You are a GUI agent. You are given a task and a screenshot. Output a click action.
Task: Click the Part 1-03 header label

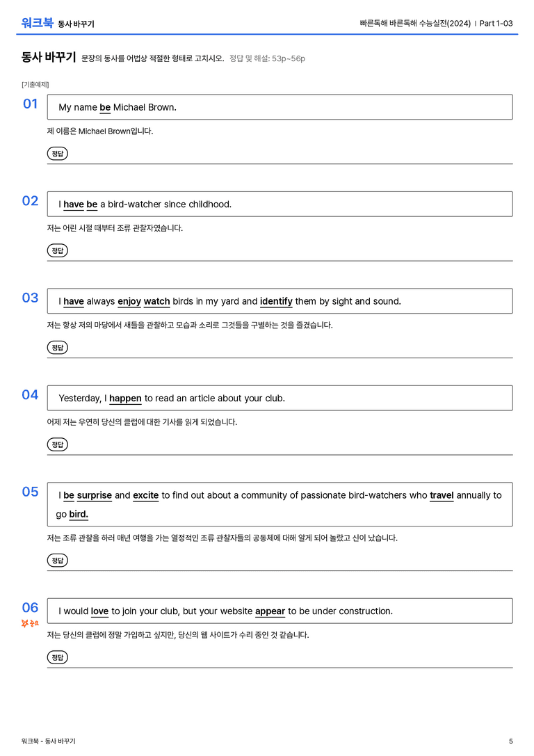coord(496,23)
